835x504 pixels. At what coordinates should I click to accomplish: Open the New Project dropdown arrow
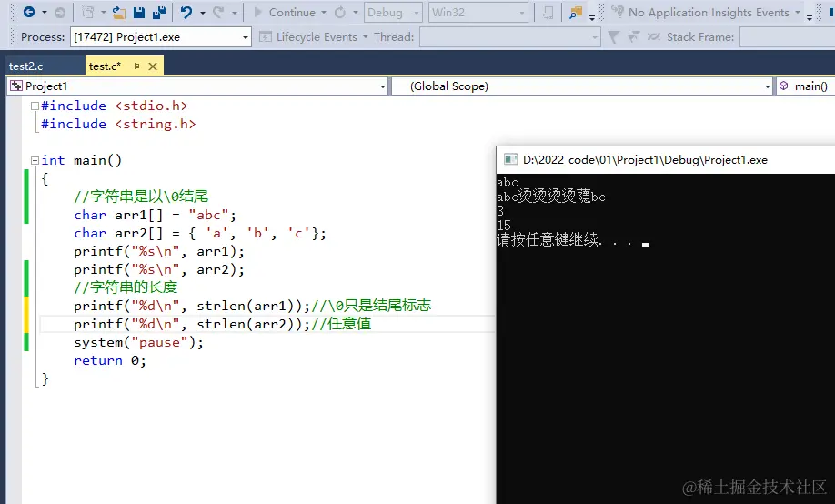click(x=103, y=13)
